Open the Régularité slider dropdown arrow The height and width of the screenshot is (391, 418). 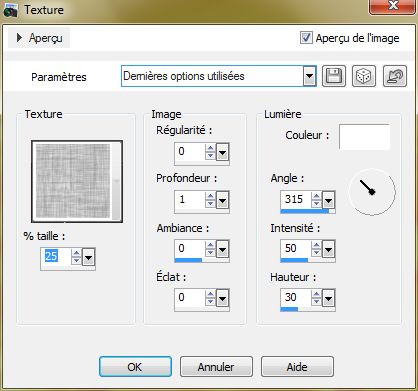[223, 153]
